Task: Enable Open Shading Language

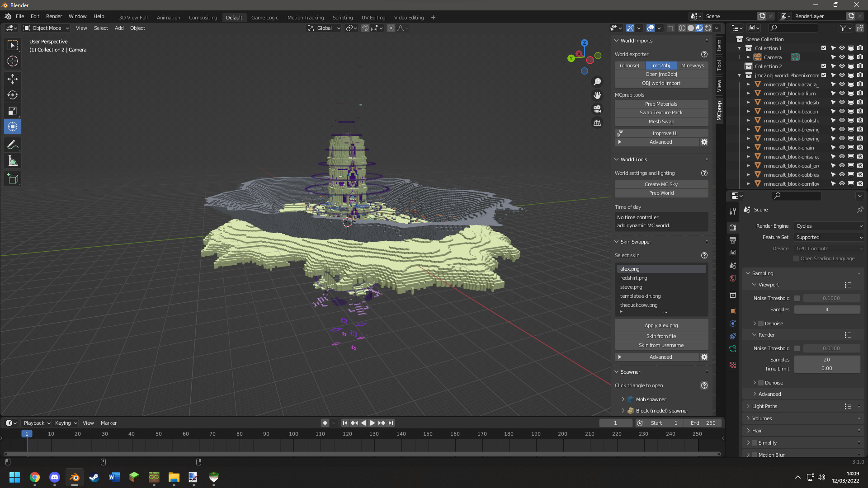Action: (x=795, y=258)
